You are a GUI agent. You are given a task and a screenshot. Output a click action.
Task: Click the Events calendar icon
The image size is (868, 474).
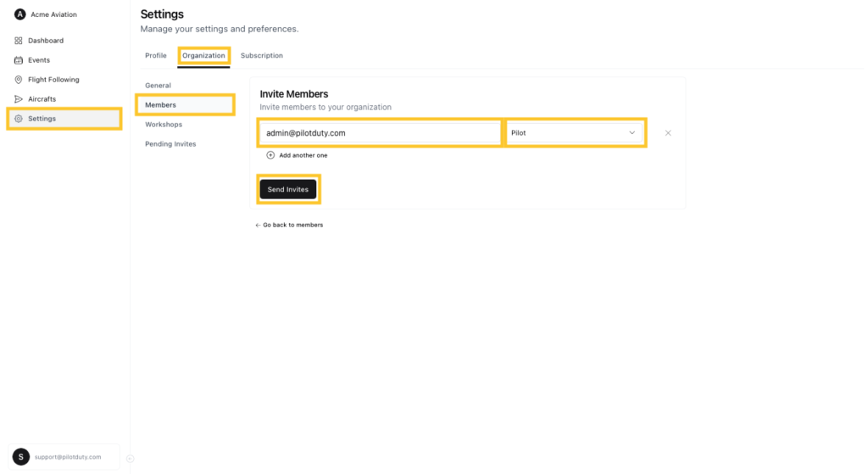click(19, 60)
